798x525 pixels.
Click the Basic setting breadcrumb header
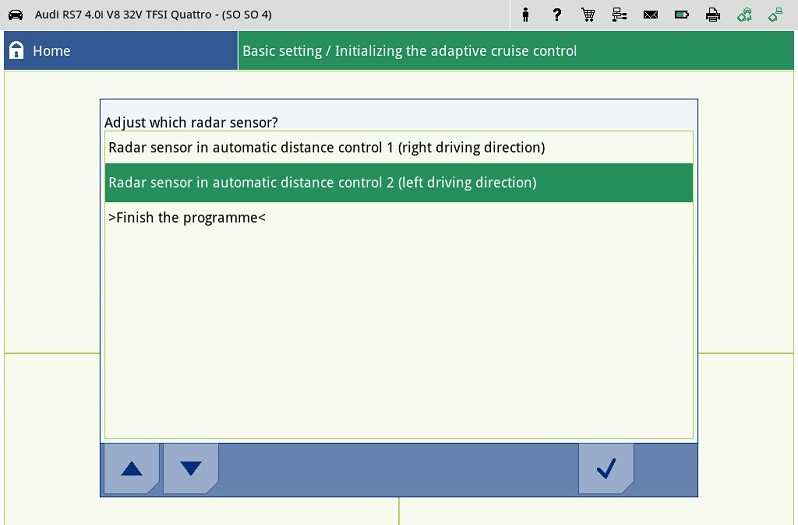tap(410, 51)
